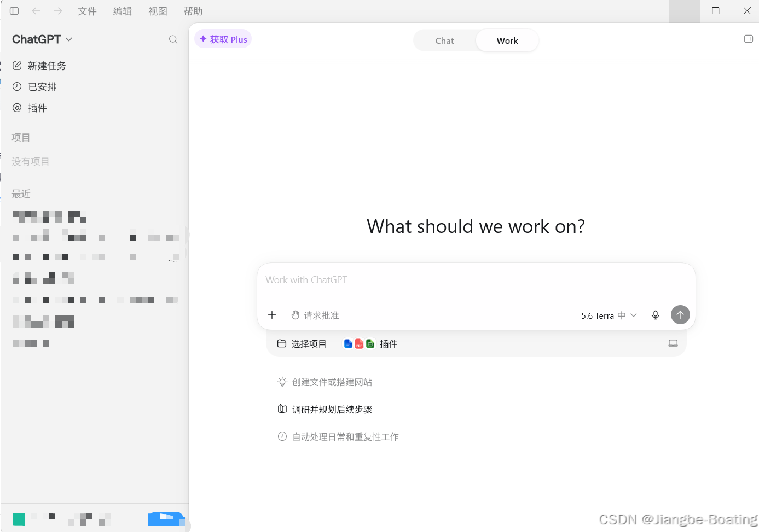
Task: Open the 视图 menu
Action: click(158, 11)
